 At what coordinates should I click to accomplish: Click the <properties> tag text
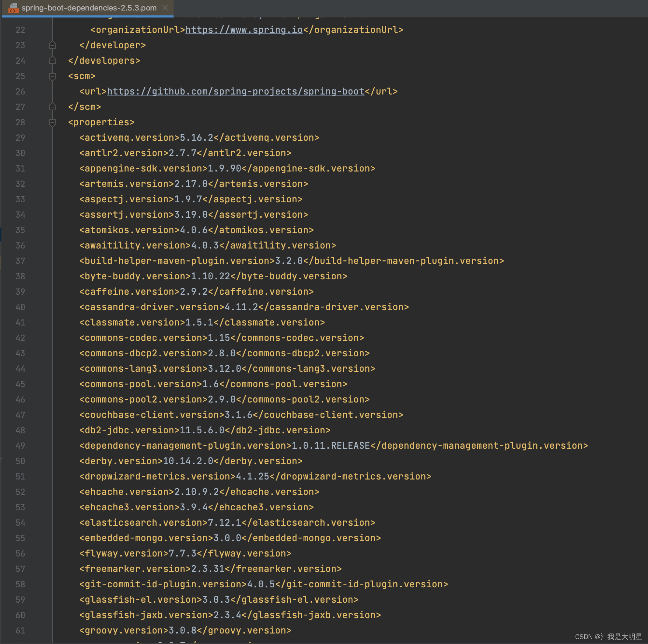coord(101,122)
